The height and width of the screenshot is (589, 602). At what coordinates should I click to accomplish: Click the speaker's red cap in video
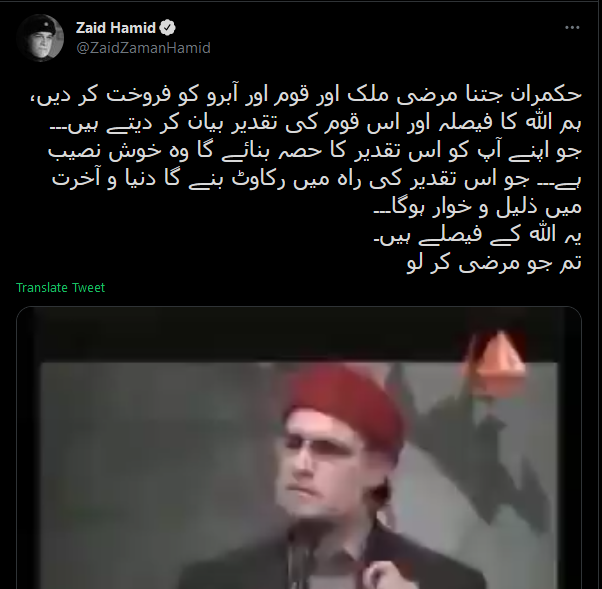(344, 401)
